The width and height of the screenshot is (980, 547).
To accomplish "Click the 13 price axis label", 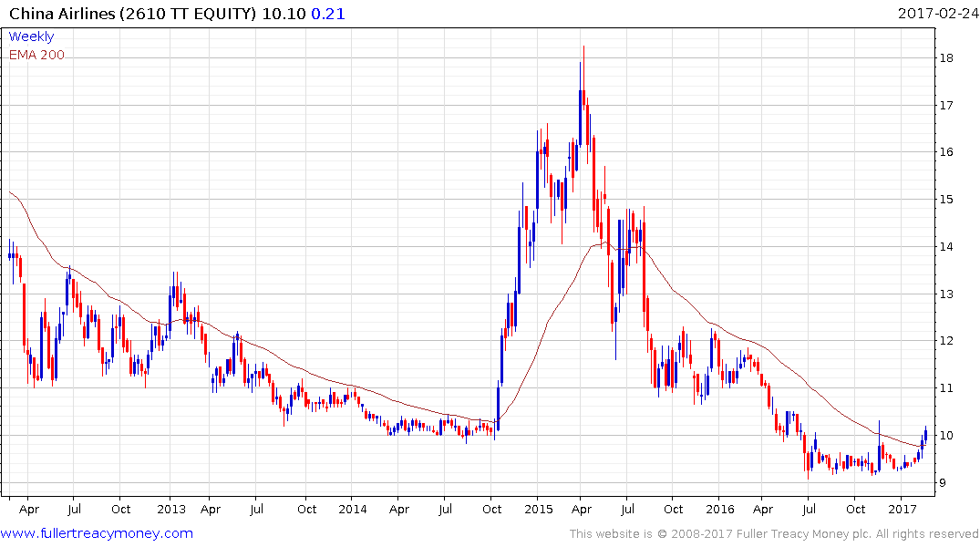I will click(946, 294).
